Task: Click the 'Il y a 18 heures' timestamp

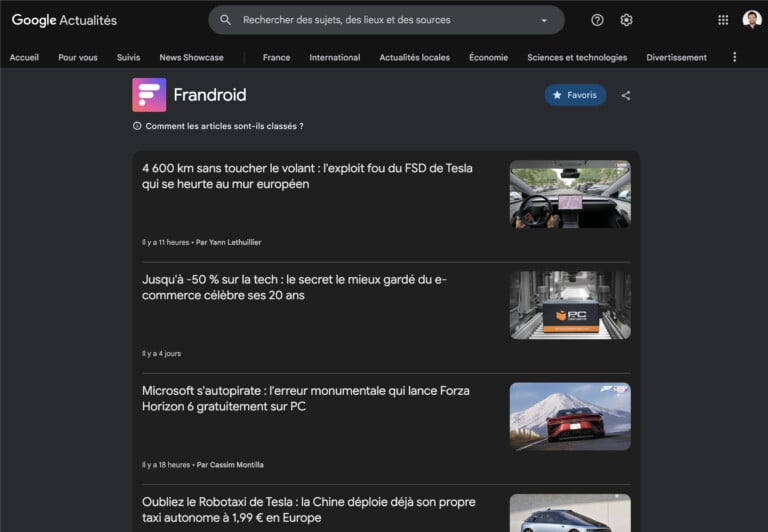Action: point(166,464)
